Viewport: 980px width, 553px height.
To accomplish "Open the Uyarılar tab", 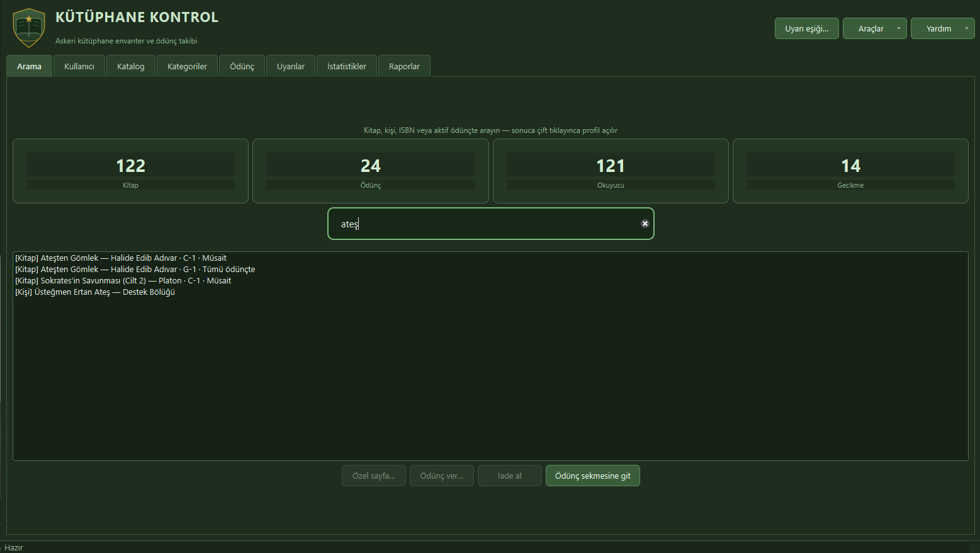I will coord(291,66).
